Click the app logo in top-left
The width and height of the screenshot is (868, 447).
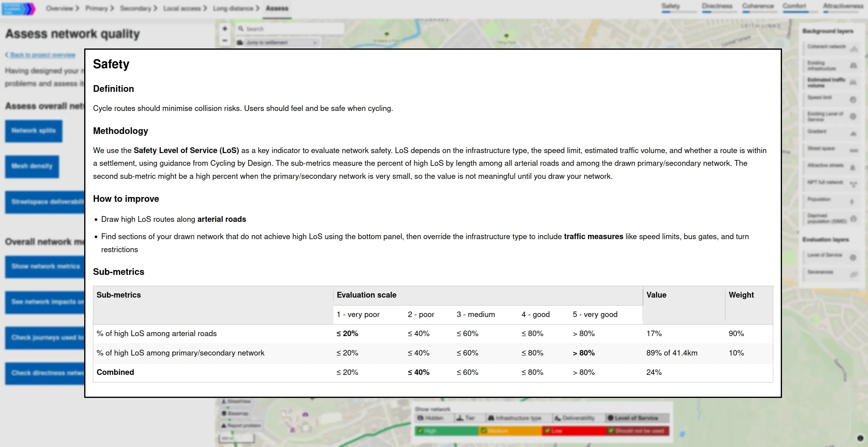click(x=18, y=8)
